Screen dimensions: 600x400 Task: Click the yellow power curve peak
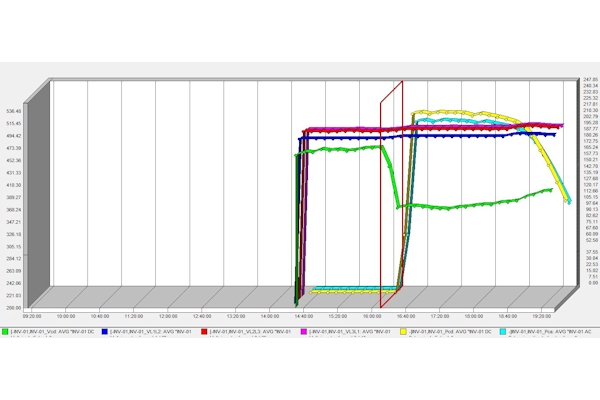click(430, 112)
